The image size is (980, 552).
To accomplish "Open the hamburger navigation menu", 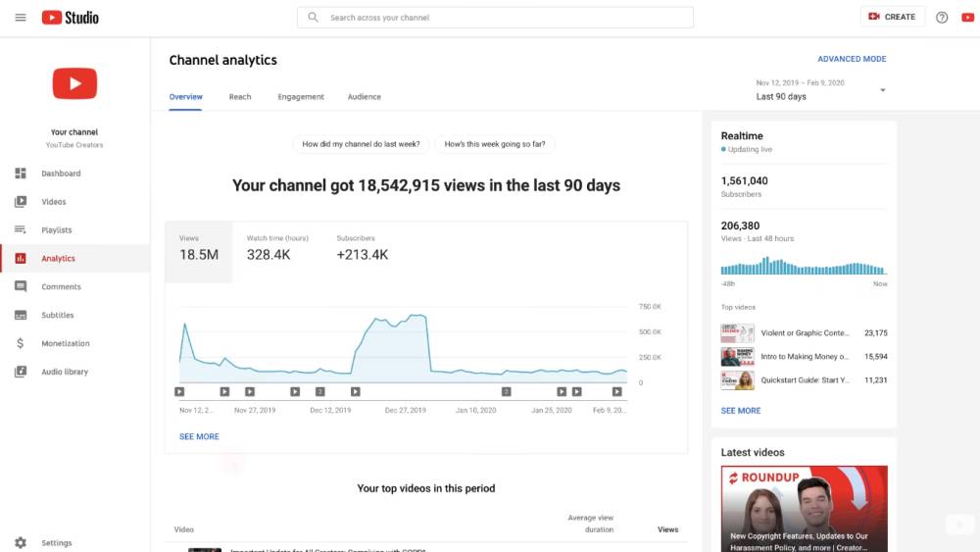I will click(21, 18).
